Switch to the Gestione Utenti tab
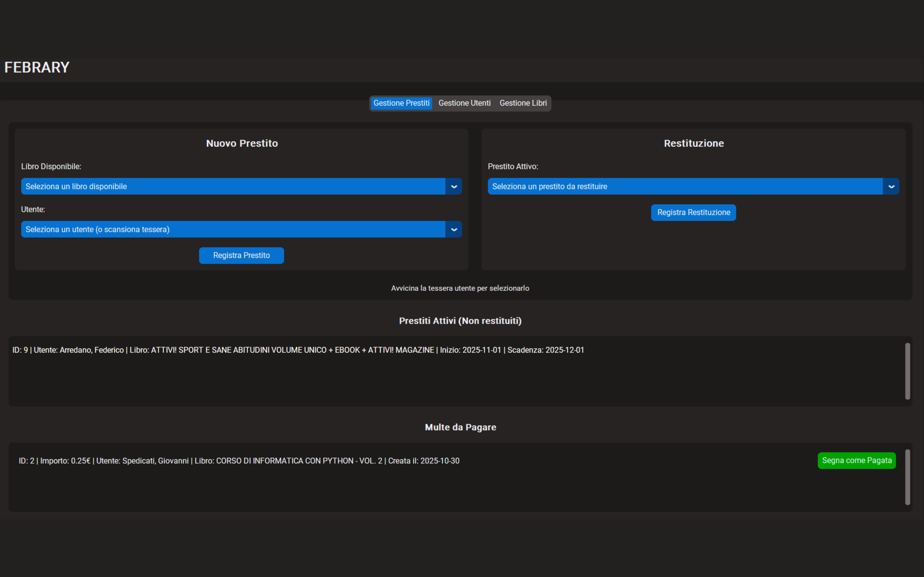Viewport: 924px width, 577px height. (x=464, y=103)
